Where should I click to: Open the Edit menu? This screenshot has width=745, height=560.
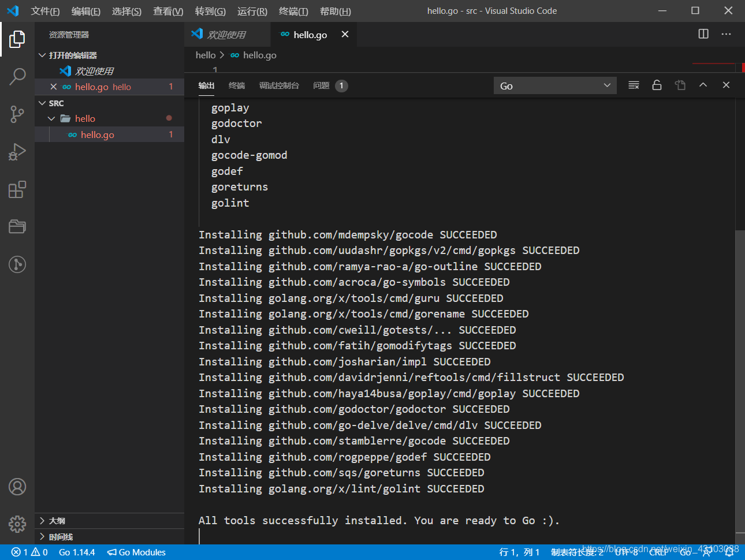coord(85,11)
